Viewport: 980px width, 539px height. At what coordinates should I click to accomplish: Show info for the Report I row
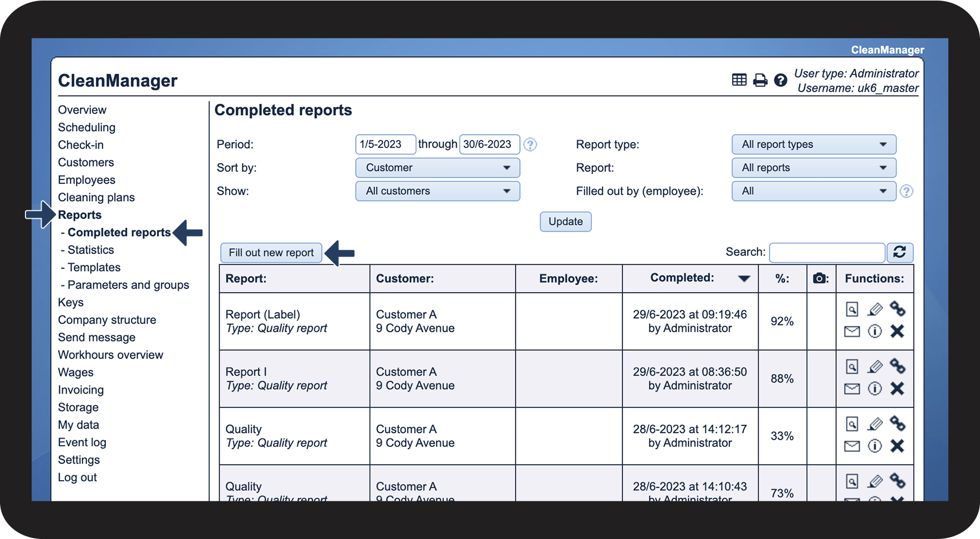(x=875, y=389)
